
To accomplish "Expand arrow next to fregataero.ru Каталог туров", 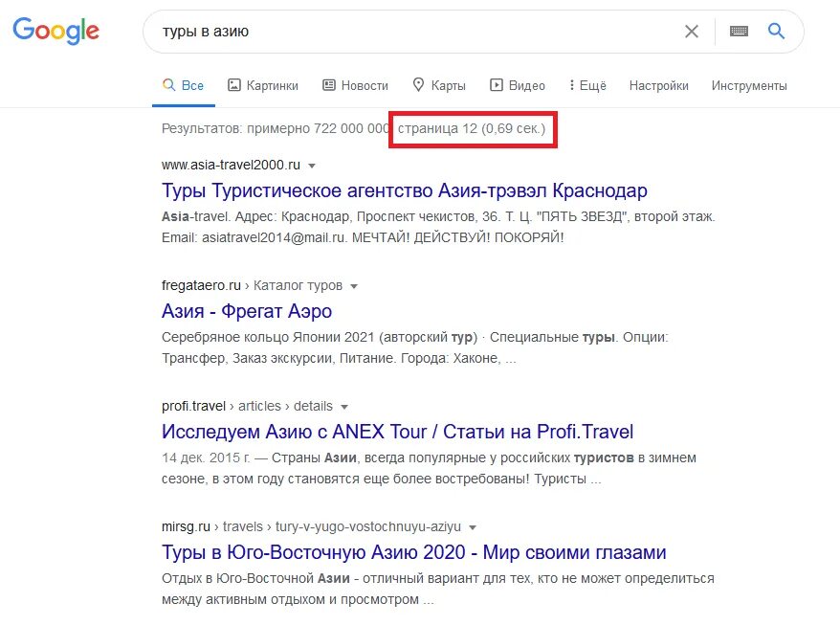I will point(354,286).
